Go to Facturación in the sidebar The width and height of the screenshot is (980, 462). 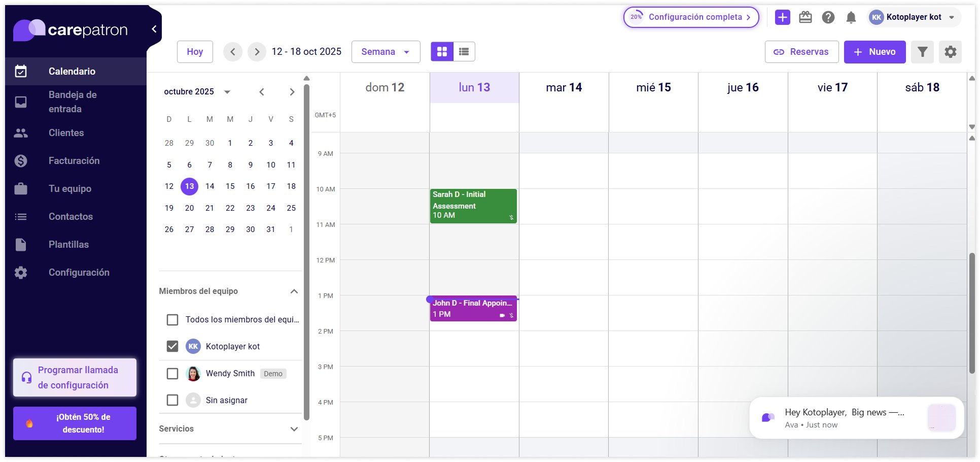click(x=74, y=161)
